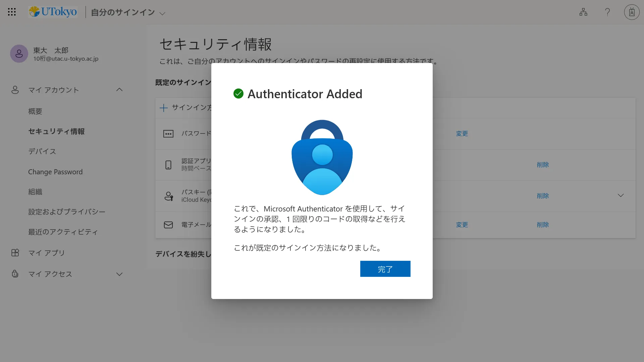Click the authenticator app phone icon

(168, 165)
